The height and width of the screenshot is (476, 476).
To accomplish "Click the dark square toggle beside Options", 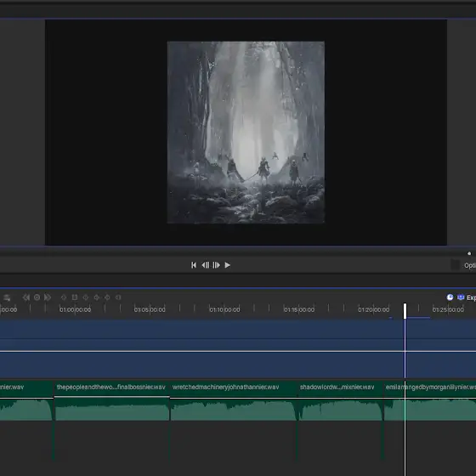I will tap(455, 264).
